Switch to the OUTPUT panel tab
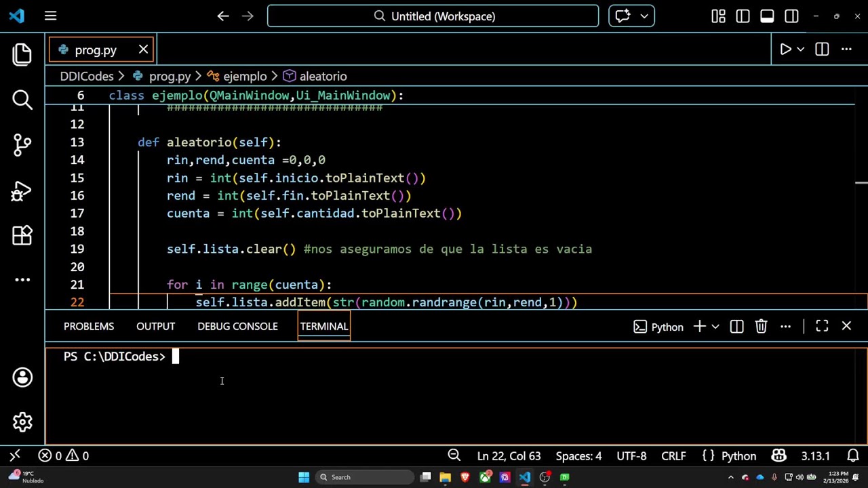868x488 pixels. 155,327
